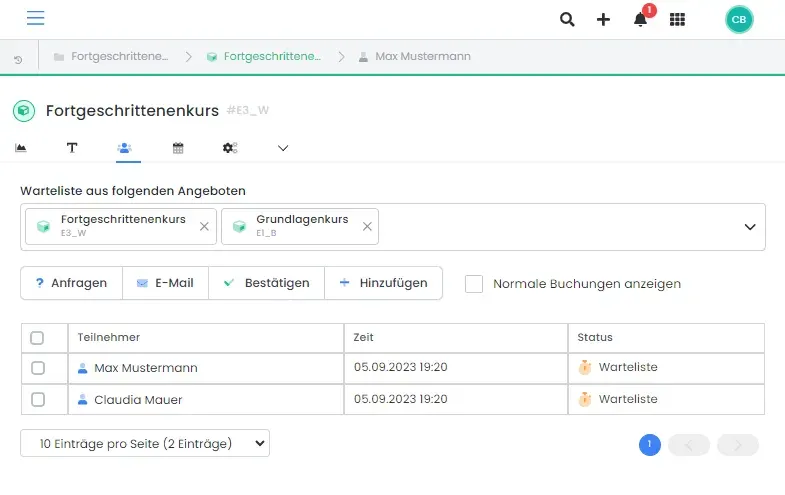Open the Max Mustermann breadcrumb

[x=415, y=57]
